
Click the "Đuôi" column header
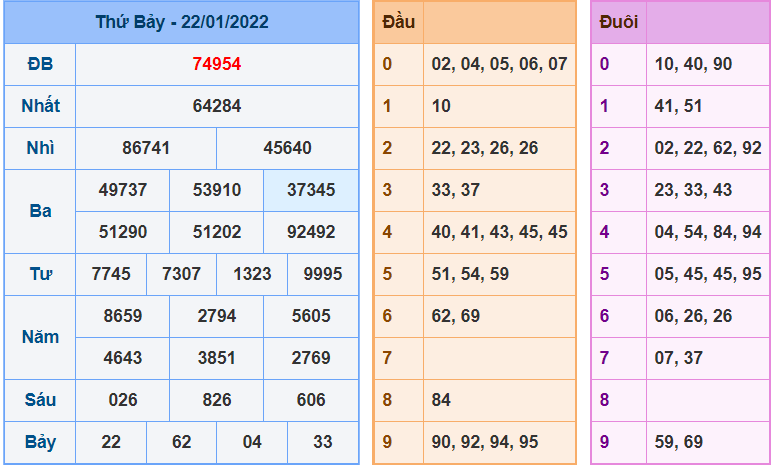619,22
